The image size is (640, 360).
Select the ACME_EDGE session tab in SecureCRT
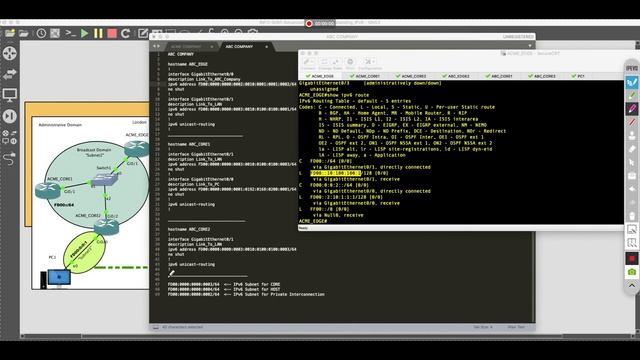click(320, 76)
